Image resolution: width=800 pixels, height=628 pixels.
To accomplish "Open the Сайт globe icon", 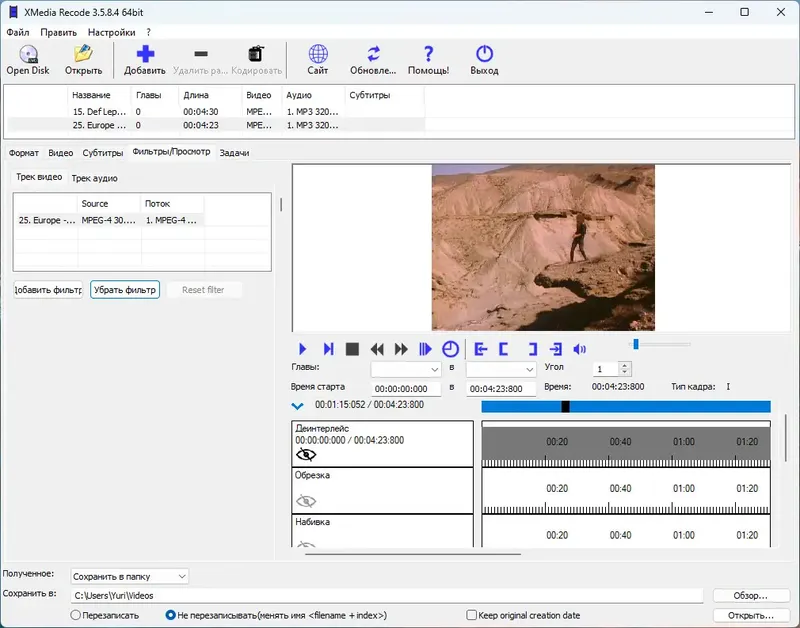I will [x=318, y=55].
